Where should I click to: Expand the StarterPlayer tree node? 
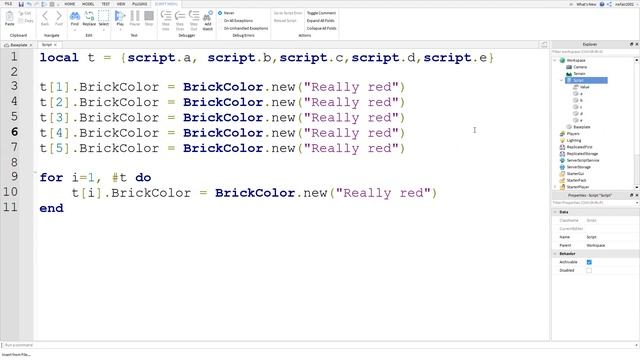coord(555,187)
